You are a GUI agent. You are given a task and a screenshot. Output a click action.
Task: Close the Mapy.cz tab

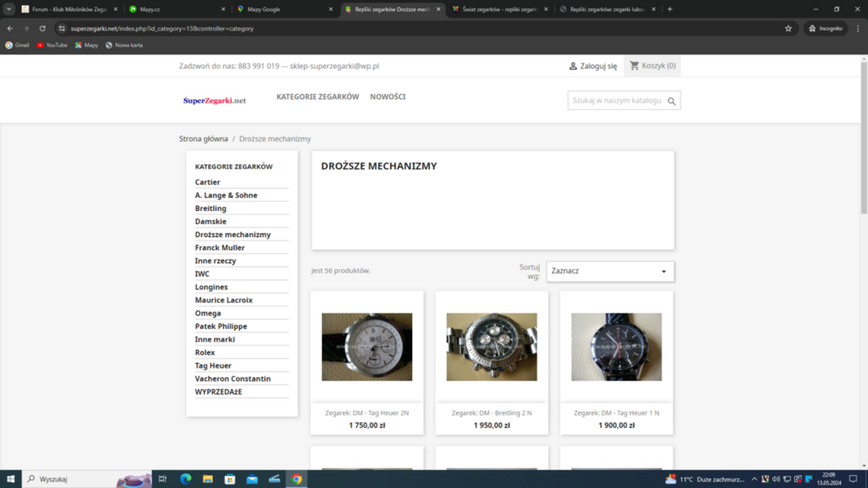[223, 9]
